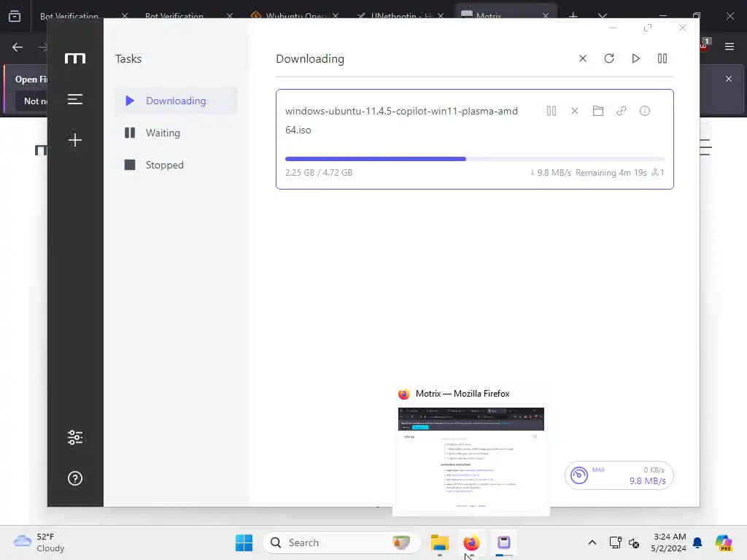Click the Motrix logo in sidebar
This screenshot has height=560, width=747.
(75, 58)
